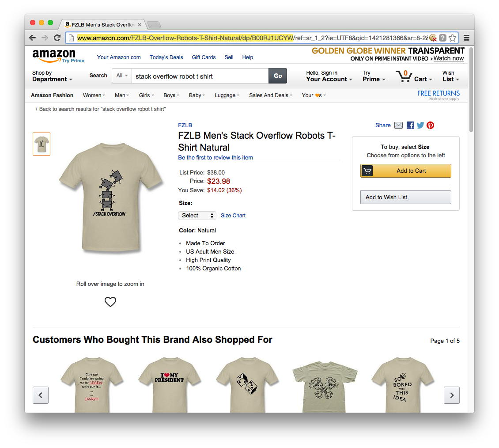499x448 pixels.
Task: Expand the search category All dropdown
Action: pos(122,76)
